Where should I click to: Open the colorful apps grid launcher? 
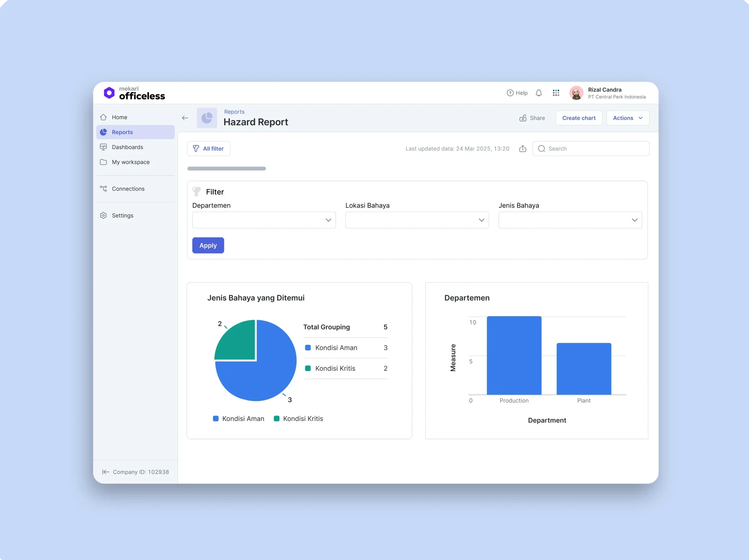[x=556, y=93]
